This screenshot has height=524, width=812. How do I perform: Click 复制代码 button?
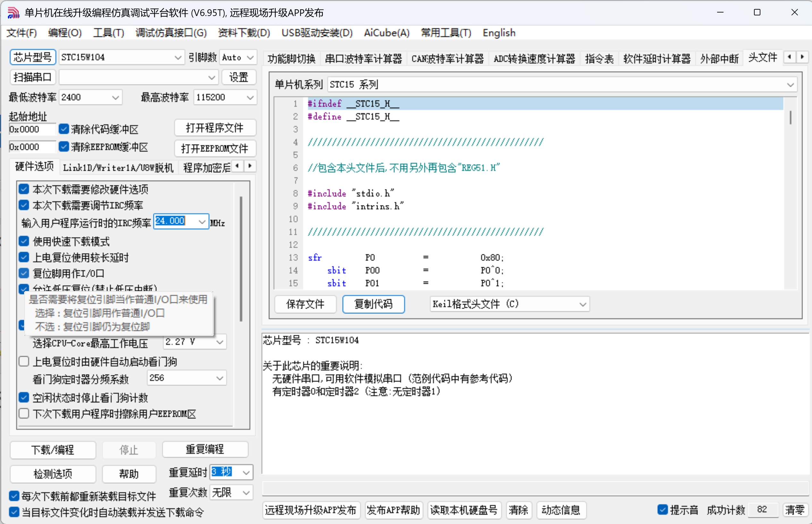[x=373, y=304]
